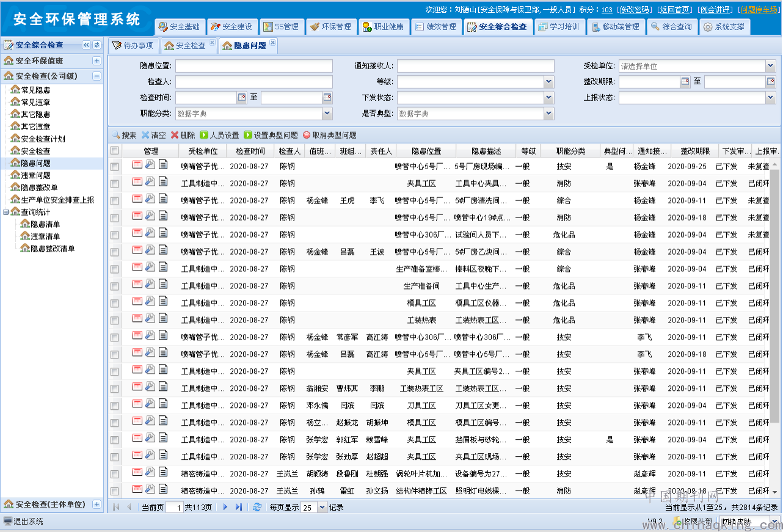Go to next page using pager arrow
Screen dimensions: 783x532
point(225,507)
